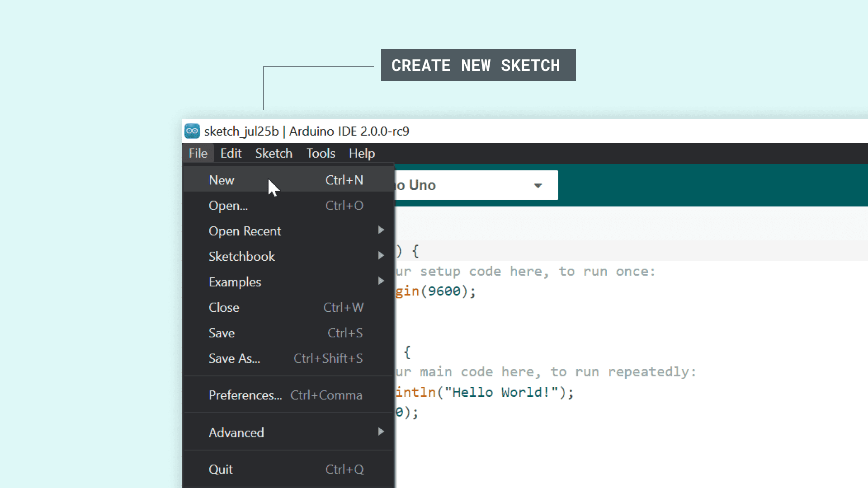Choose Open... in the File menu

tap(228, 206)
